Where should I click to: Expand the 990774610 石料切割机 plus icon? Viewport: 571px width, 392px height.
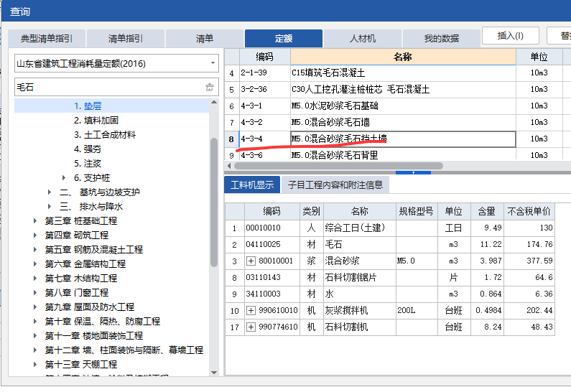251,327
